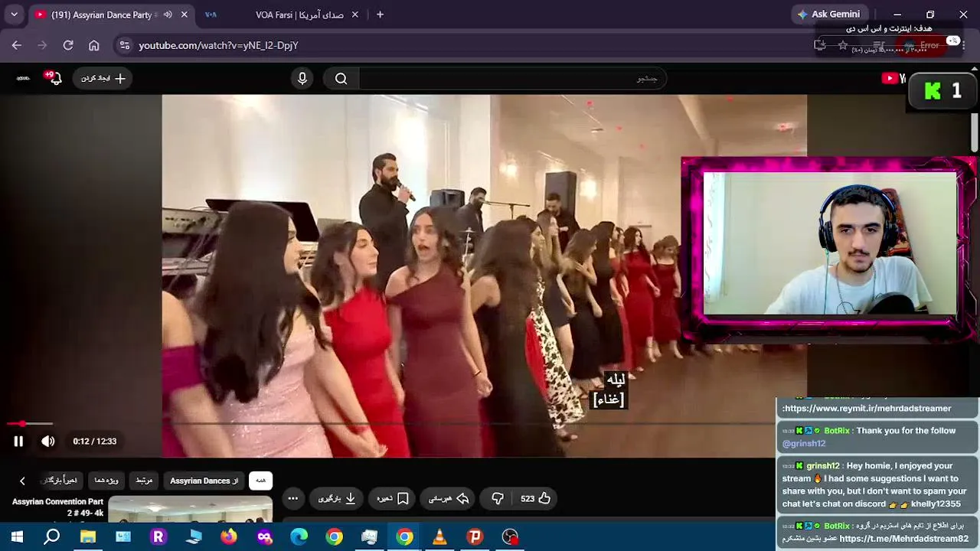This screenshot has height=551, width=980.
Task: Open YouTube notifications bell
Action: 54,78
